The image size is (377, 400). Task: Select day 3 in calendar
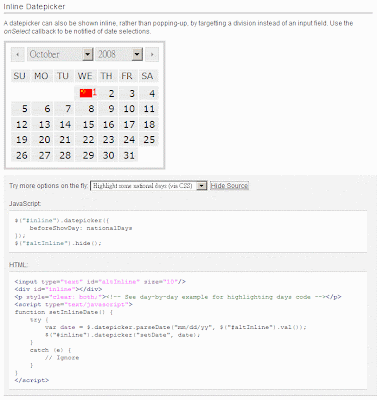click(x=128, y=93)
